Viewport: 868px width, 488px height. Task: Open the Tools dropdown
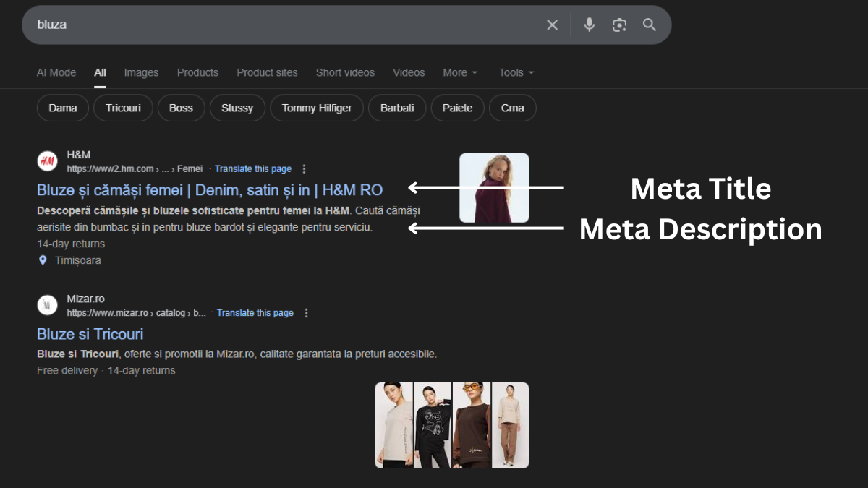516,73
